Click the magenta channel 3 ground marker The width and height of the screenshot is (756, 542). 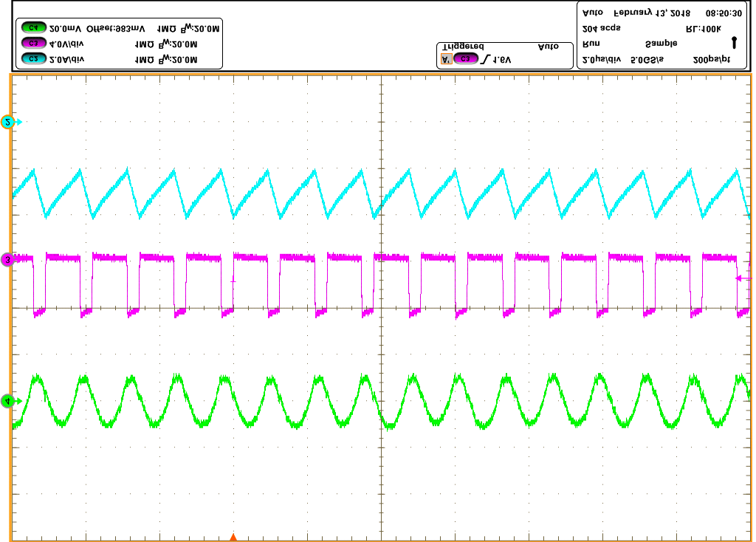(7, 259)
